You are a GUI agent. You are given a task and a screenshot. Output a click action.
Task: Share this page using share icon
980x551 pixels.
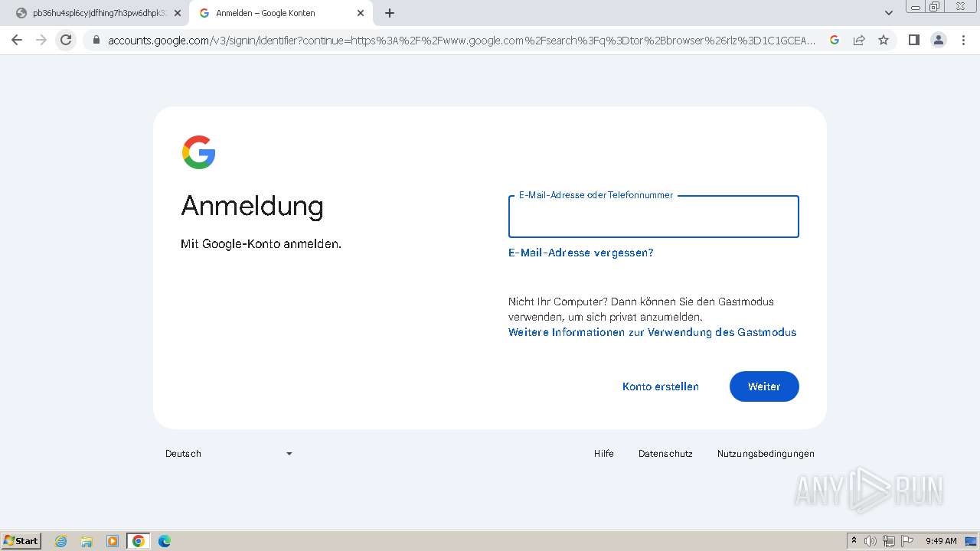point(859,40)
